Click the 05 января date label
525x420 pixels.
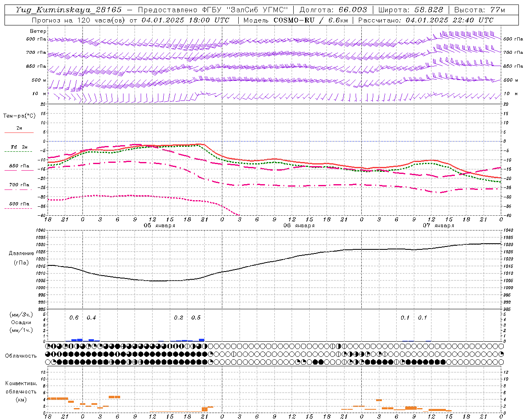point(159,226)
